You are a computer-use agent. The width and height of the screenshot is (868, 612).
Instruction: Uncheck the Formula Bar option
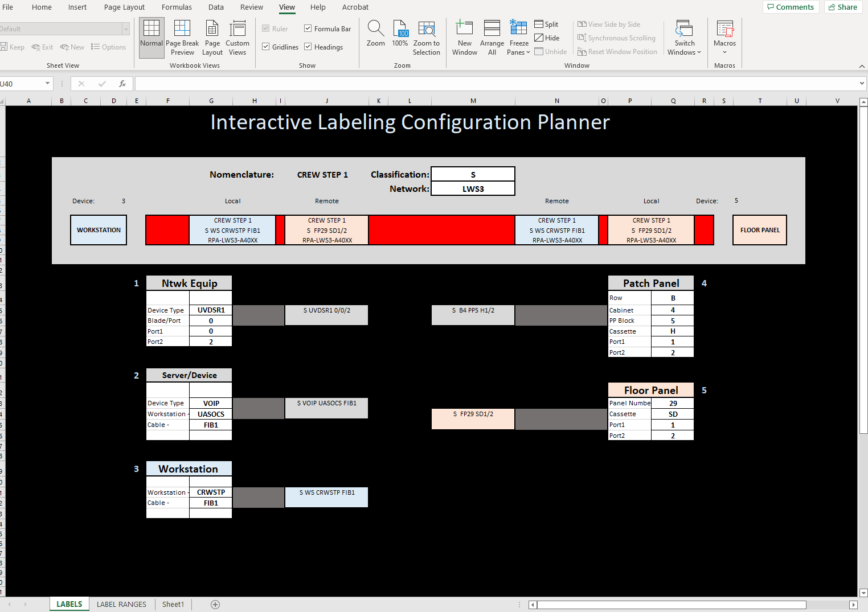308,28
